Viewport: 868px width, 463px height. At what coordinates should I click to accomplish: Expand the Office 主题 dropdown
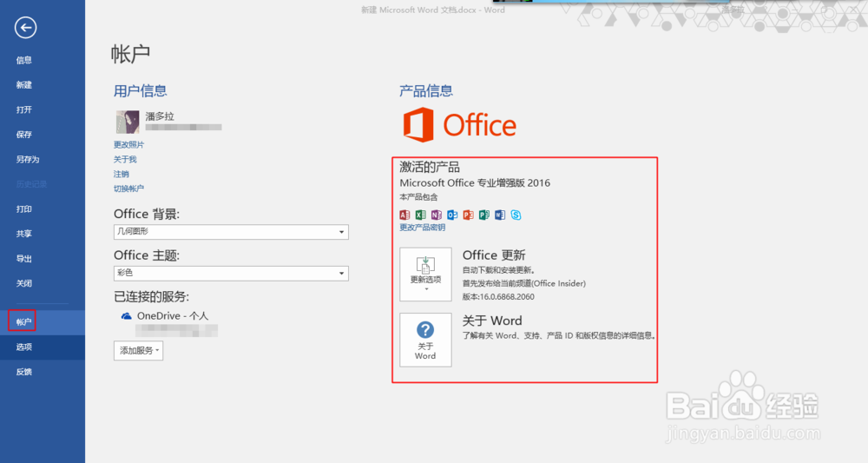pos(231,273)
